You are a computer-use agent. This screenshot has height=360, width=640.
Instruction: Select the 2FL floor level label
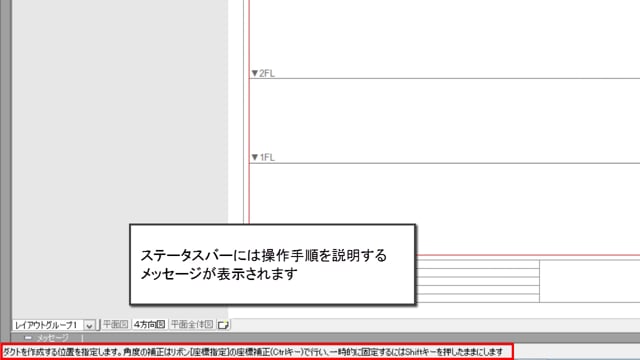pos(263,73)
